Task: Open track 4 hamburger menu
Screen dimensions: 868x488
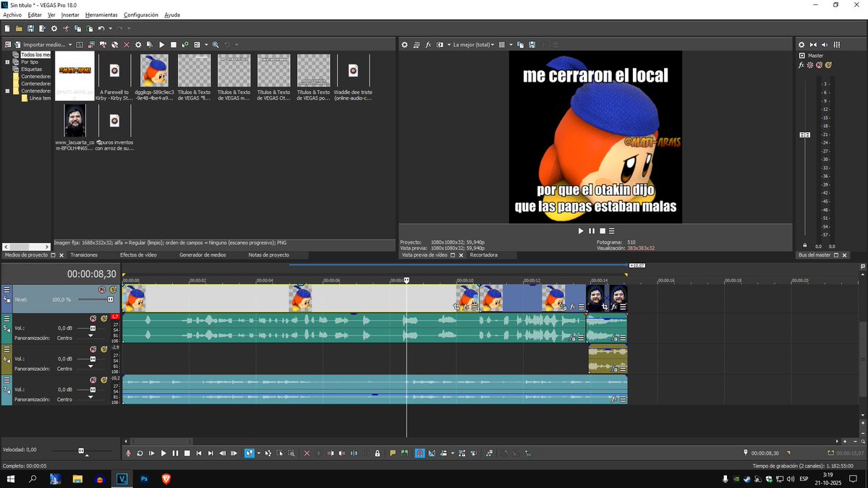Action: pos(7,290)
